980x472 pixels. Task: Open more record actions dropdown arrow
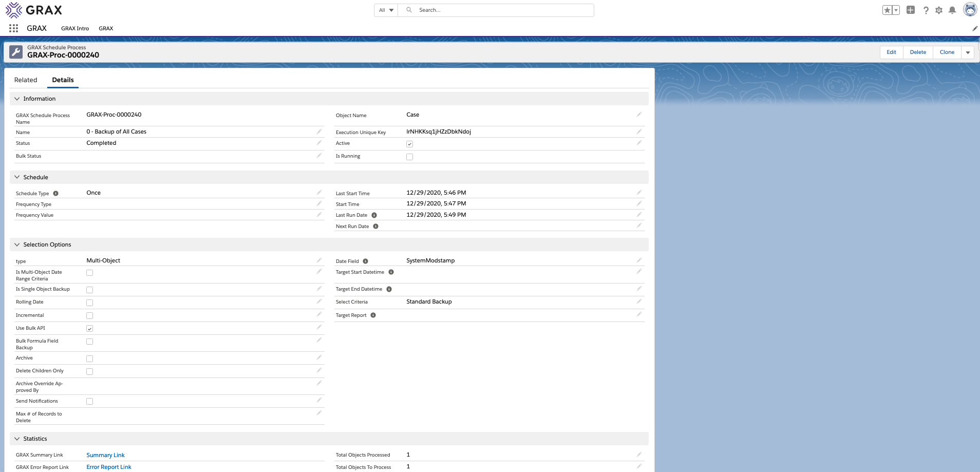click(968, 52)
